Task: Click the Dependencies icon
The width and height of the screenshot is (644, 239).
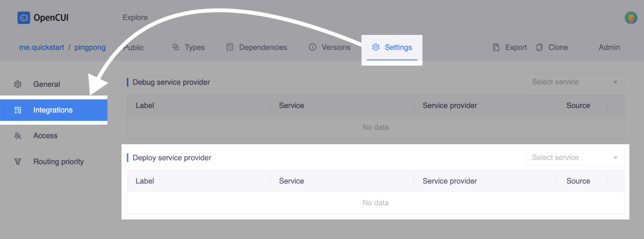Action: click(x=230, y=47)
